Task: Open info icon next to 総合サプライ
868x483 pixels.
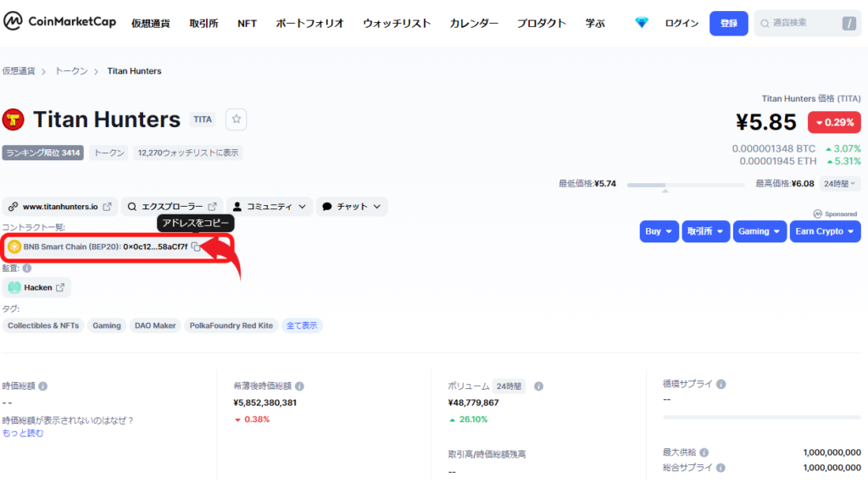Action: 721,468
